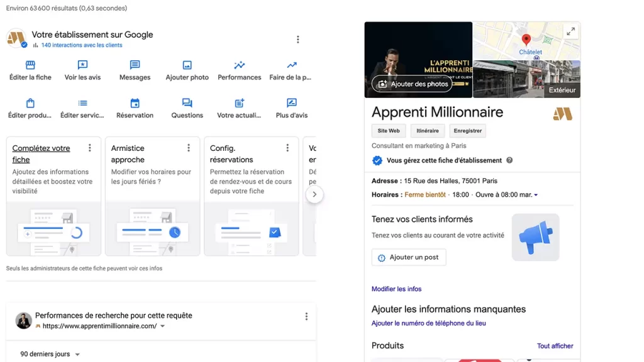The image size is (644, 362).
Task: Click the megaphone illustration
Action: 535,237
